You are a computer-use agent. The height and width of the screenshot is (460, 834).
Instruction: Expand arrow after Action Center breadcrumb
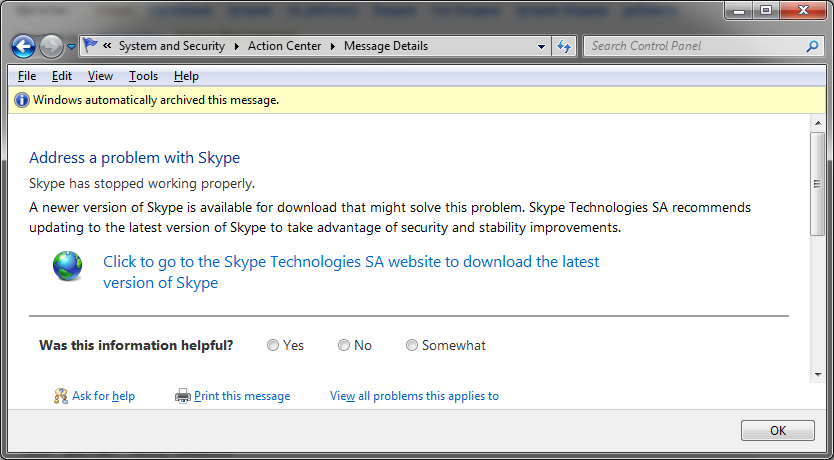click(x=333, y=46)
